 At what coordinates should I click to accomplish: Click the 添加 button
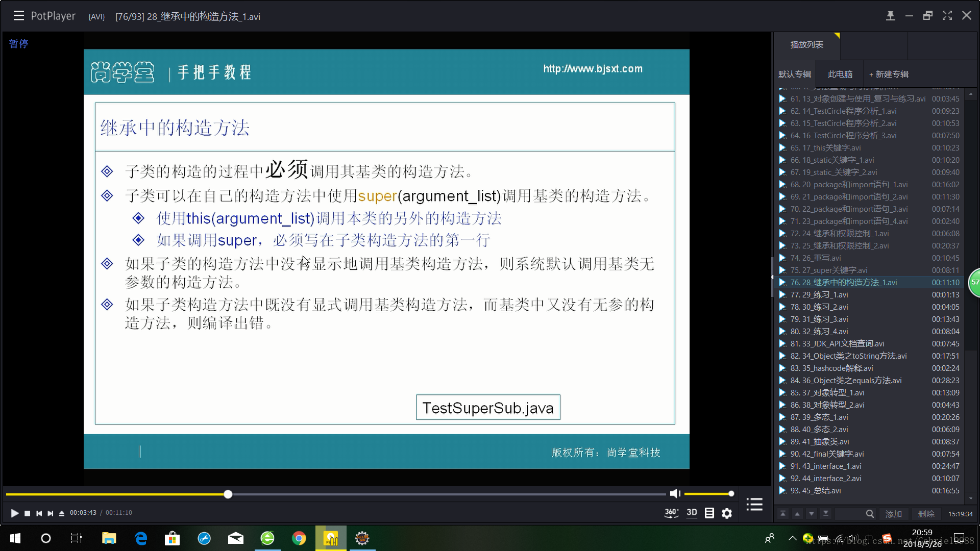(894, 514)
